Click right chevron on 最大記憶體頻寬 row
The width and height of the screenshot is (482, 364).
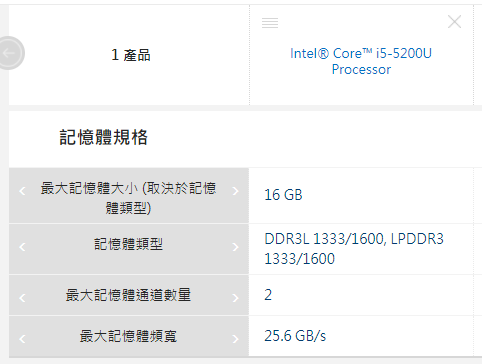(235, 339)
